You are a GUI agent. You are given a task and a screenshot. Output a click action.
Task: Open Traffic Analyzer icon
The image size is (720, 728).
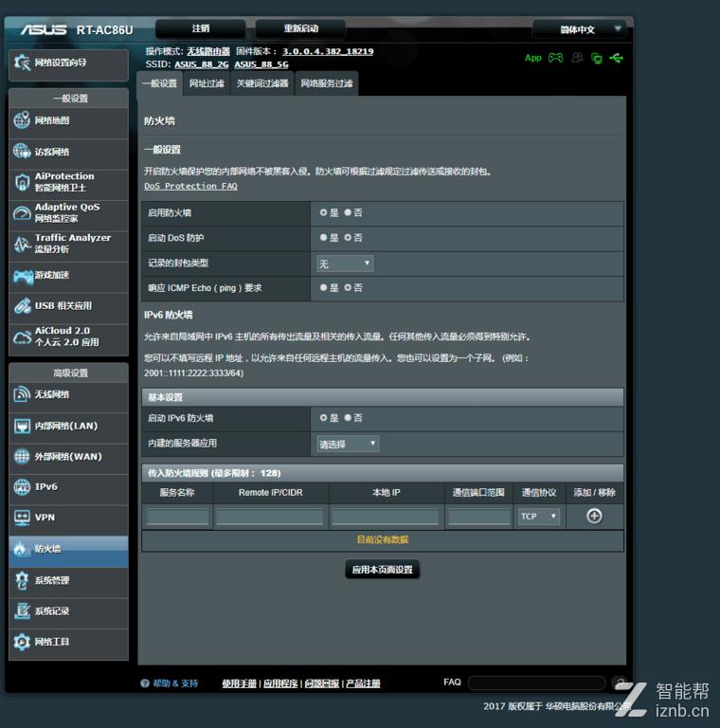[22, 244]
